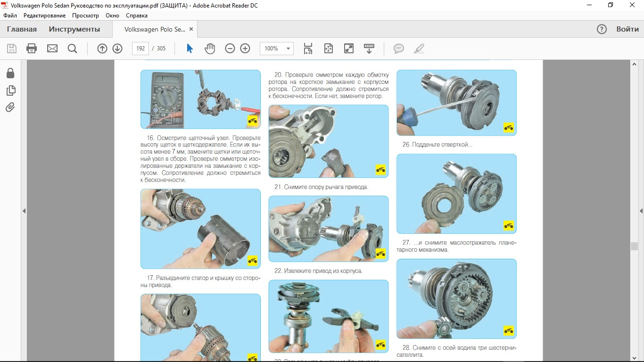Open the Help question mark

(x=602, y=29)
